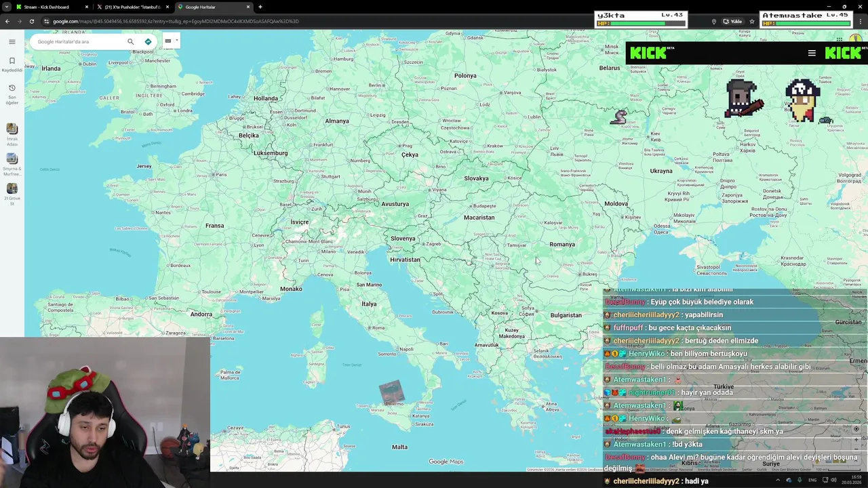Switch ENG keyboard language in taskbar
The height and width of the screenshot is (488, 868).
[812, 480]
